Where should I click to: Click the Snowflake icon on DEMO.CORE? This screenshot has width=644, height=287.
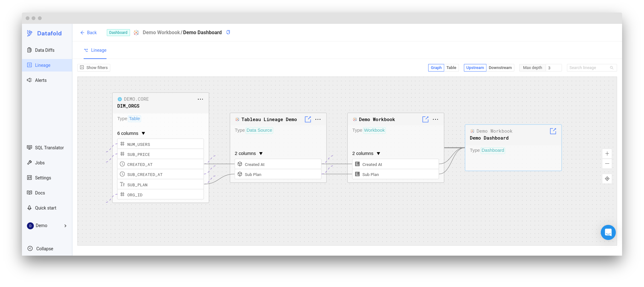[x=120, y=99]
